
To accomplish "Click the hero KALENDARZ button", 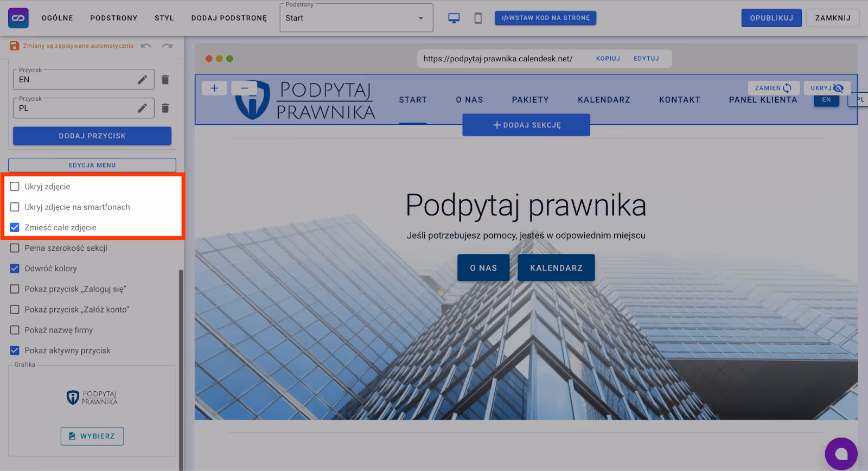I will (556, 268).
